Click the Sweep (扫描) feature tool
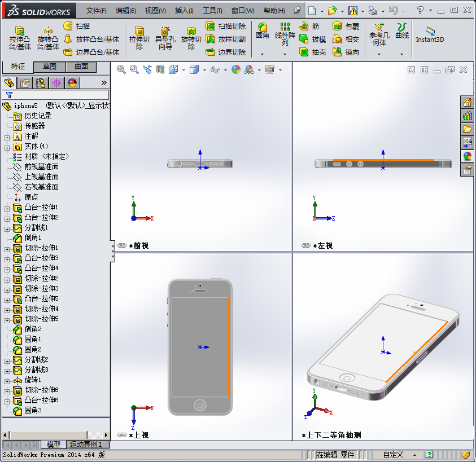 click(76, 26)
